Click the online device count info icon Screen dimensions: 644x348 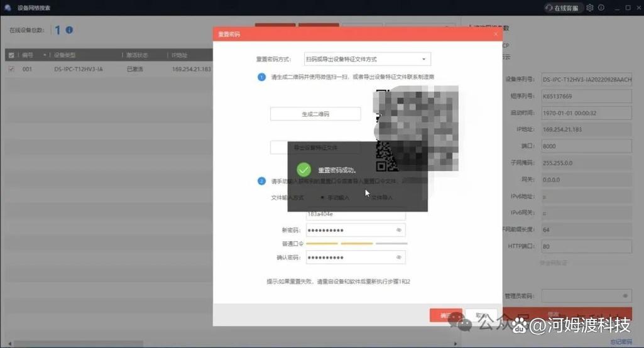coord(69,30)
